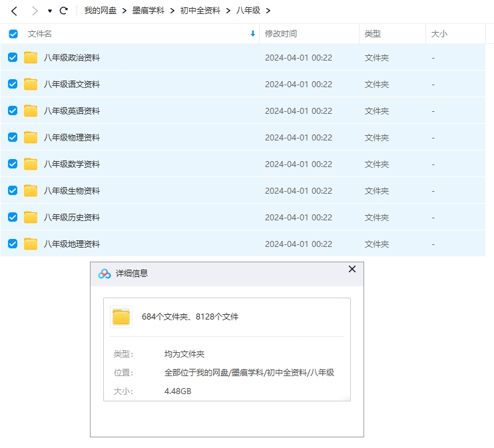Screen dimensions: 494x448
Task: Sort by the 修改时间 column header
Action: pos(281,34)
